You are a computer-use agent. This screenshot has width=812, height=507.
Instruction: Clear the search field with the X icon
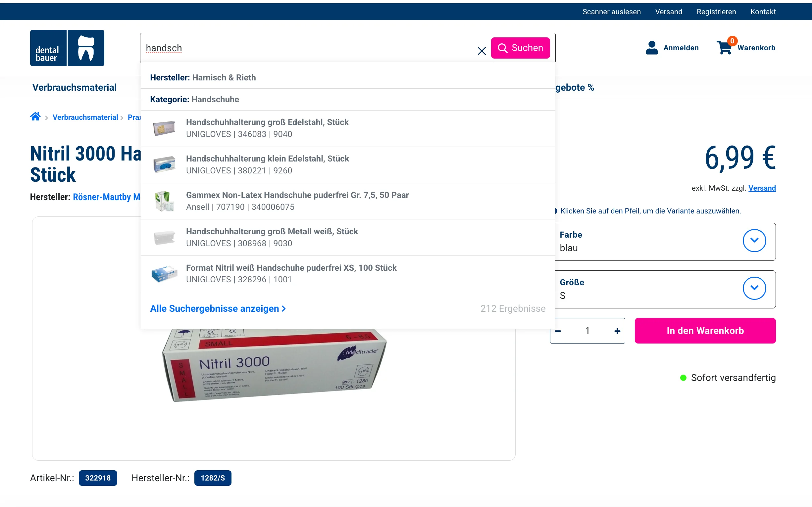pos(482,51)
